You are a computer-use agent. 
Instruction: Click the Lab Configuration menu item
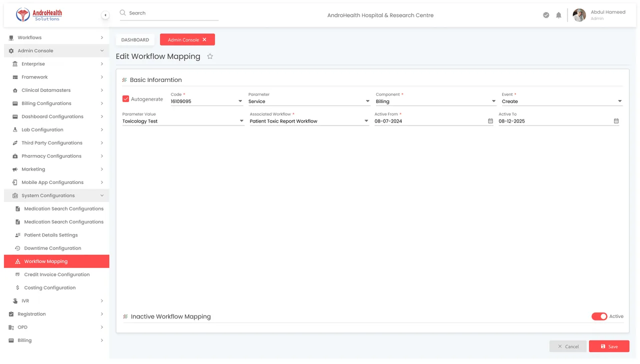click(56, 130)
